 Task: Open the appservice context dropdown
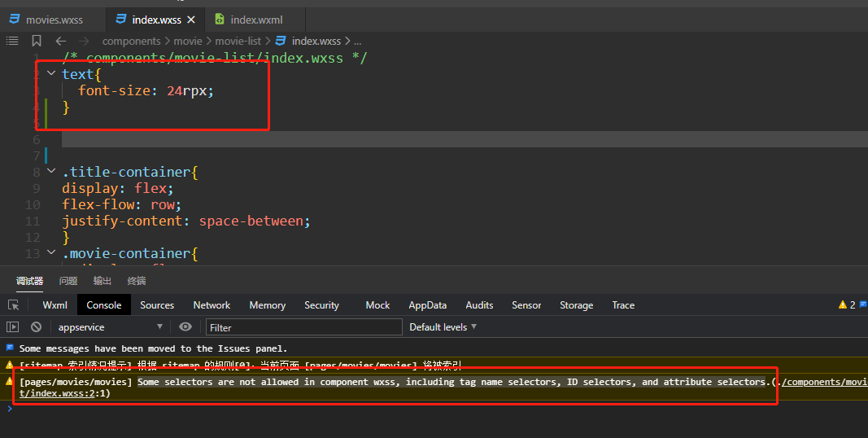110,327
